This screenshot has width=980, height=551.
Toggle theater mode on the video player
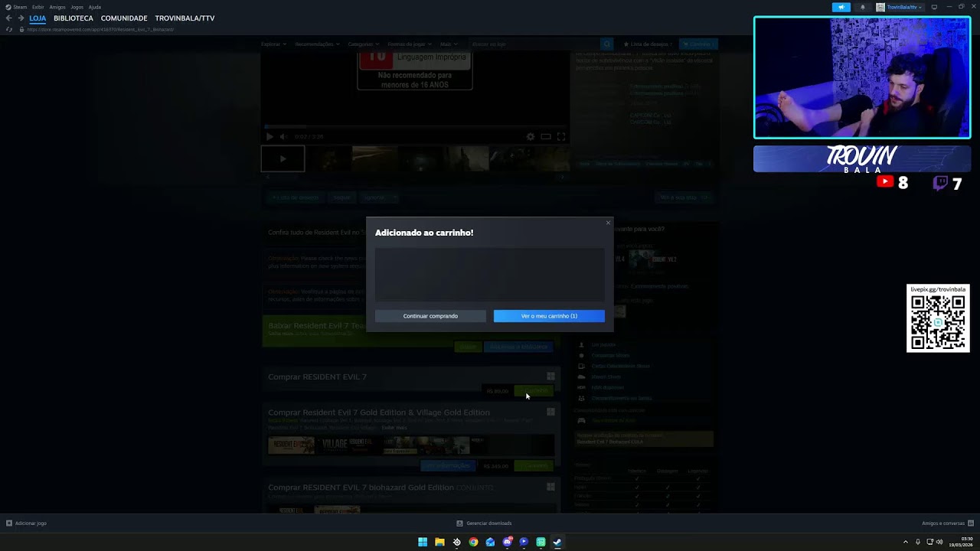tap(546, 137)
